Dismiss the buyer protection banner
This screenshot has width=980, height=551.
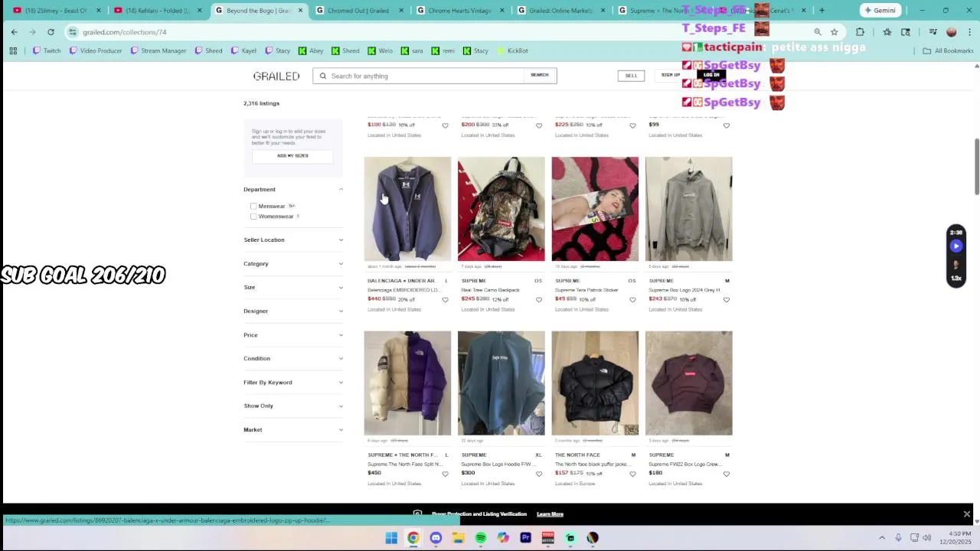(966, 514)
